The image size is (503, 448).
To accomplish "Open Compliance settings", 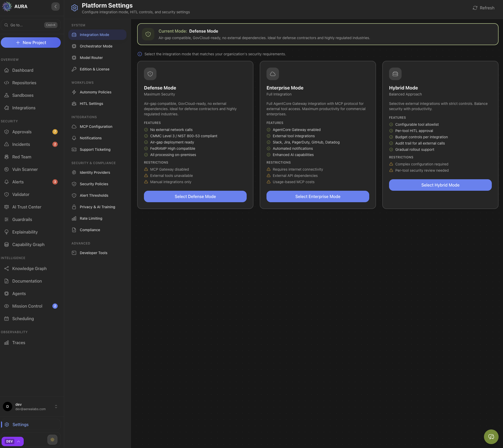I will [97, 230].
